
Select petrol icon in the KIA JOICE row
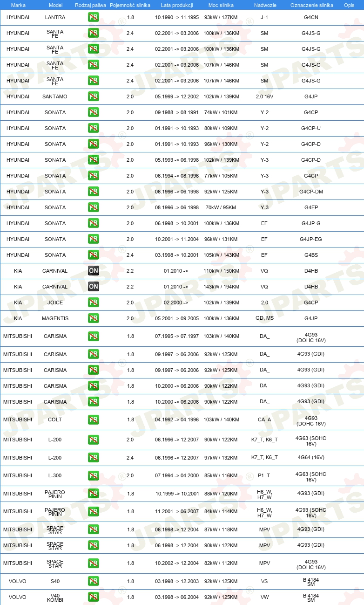coord(93,302)
